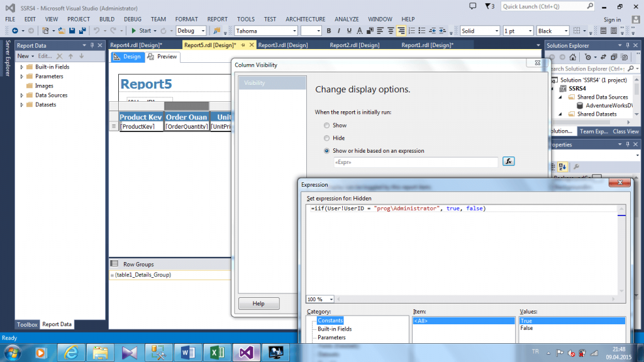This screenshot has height=362, width=644.
Task: Select Visibility page in Column Visibility dialog
Action: click(272, 83)
